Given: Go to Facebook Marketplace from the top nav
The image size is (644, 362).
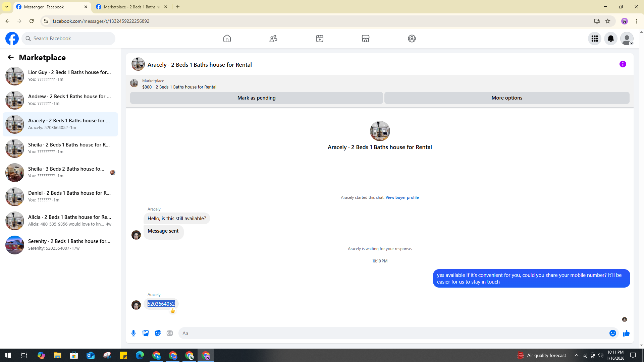Looking at the screenshot, I should 365,39.
